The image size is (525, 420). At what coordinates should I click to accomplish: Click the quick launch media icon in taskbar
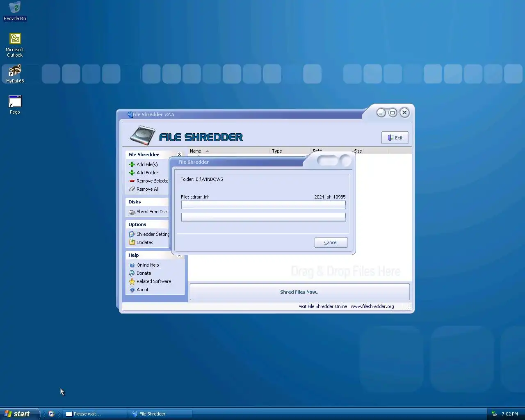click(x=51, y=414)
